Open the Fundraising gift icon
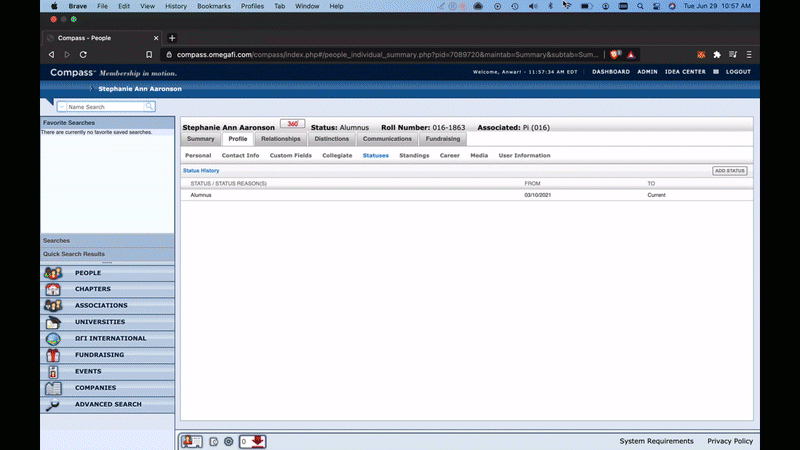Screen dimensions: 800x450 [x=53, y=355]
